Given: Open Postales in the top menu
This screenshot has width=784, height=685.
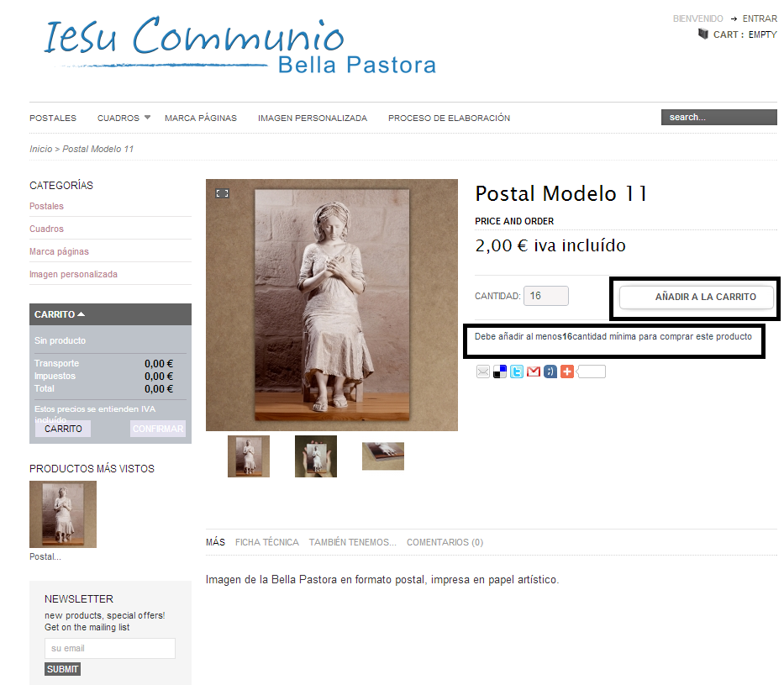Looking at the screenshot, I should pyautogui.click(x=53, y=118).
